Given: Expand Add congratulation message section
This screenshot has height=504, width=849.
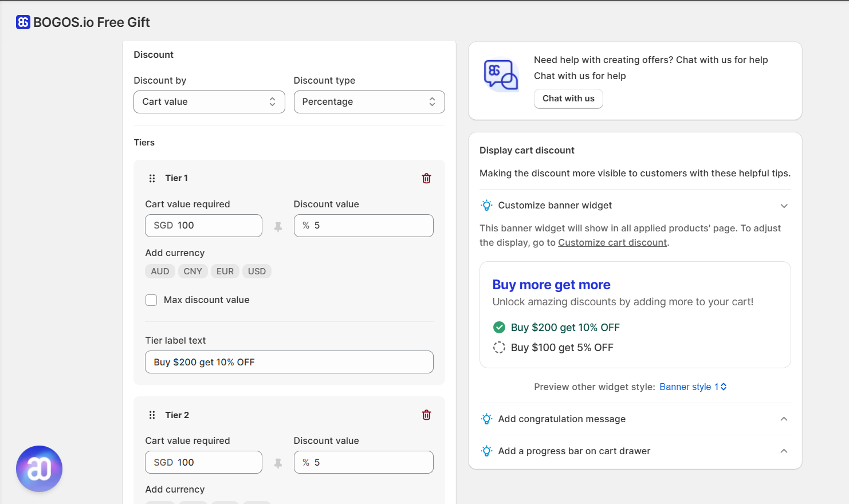Looking at the screenshot, I should pyautogui.click(x=784, y=419).
